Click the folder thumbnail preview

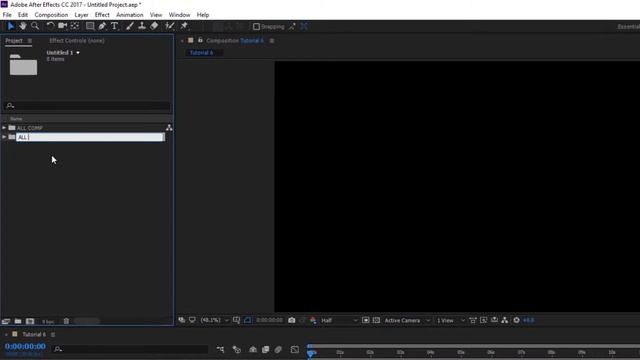click(x=23, y=64)
